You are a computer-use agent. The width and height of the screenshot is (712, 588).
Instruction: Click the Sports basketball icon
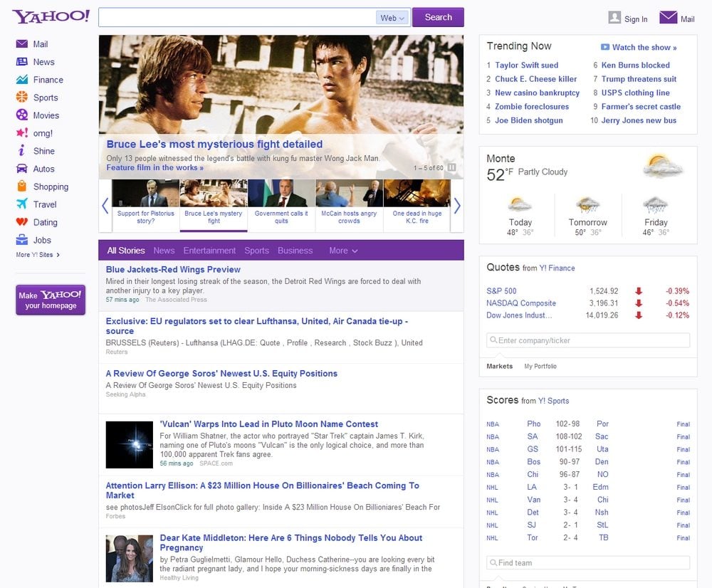point(21,98)
